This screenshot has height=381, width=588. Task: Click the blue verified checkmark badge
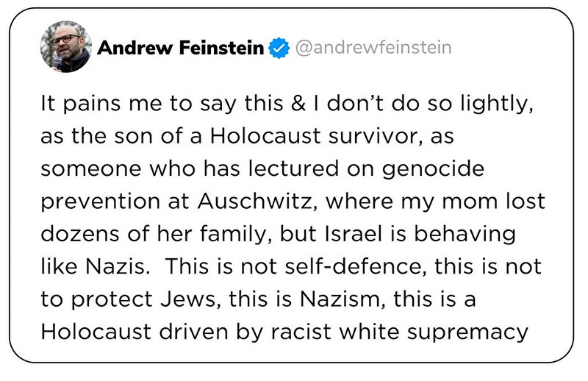pyautogui.click(x=279, y=48)
